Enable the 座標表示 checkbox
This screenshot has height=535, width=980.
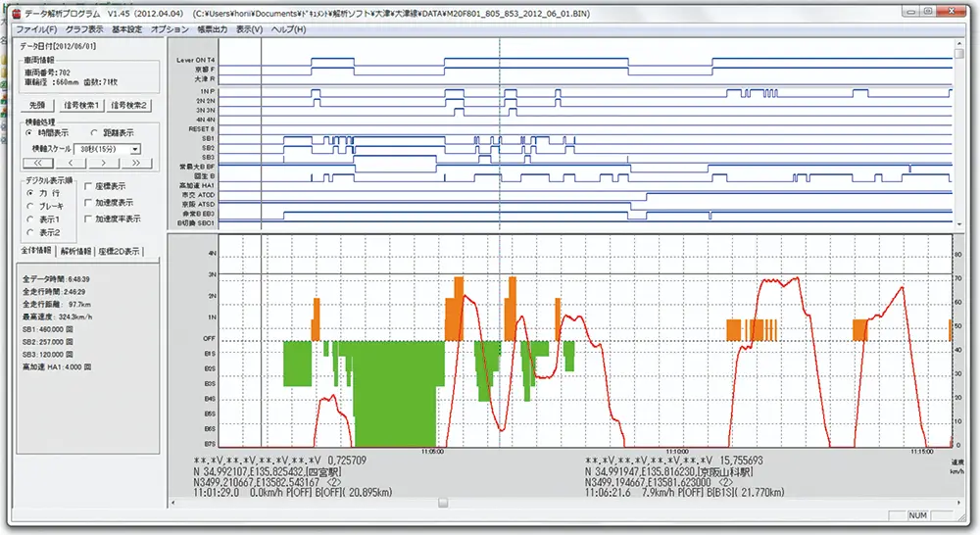(89, 186)
